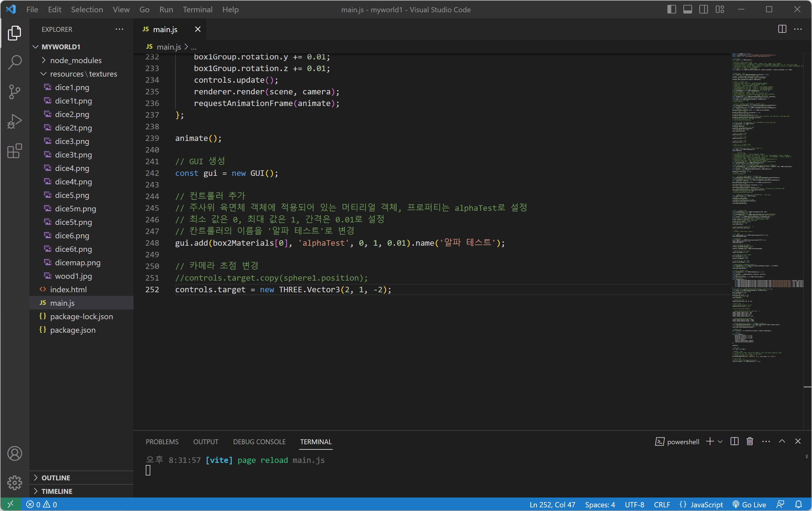Screen dimensions: 812x511
Task: Toggle the bottom panel layout button
Action: click(x=688, y=9)
